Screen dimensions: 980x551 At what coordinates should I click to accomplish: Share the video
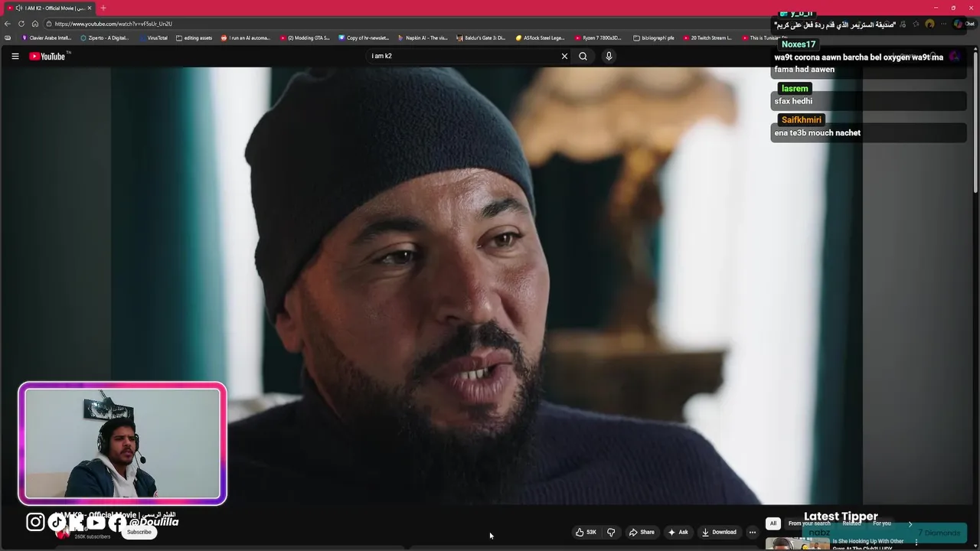(x=642, y=532)
